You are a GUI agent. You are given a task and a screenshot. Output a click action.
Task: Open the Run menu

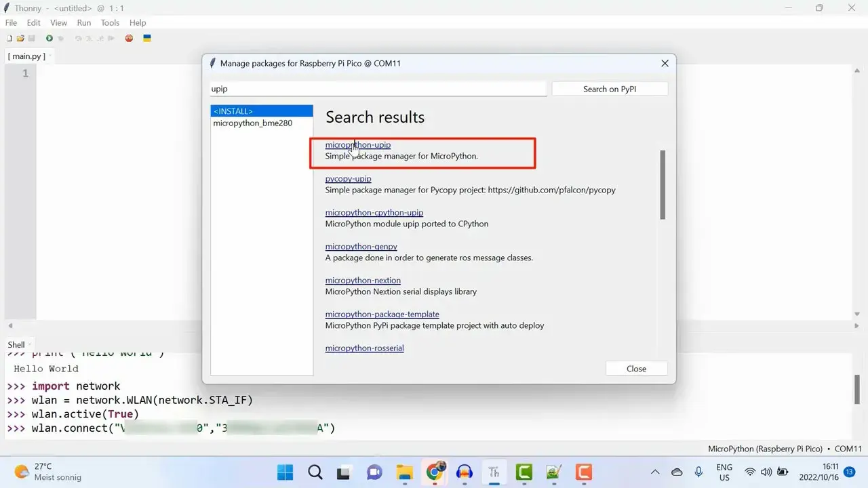click(x=84, y=22)
